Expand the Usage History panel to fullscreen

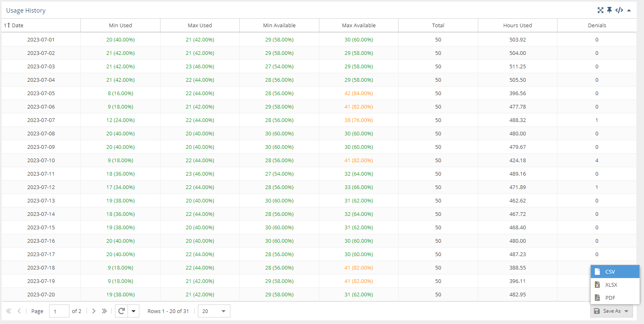coord(600,10)
